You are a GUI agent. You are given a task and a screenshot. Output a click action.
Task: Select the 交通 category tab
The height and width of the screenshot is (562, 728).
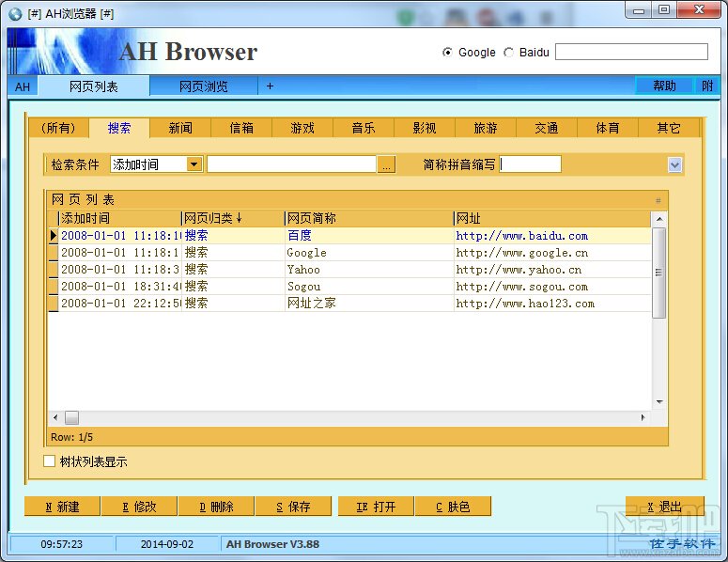pos(547,128)
